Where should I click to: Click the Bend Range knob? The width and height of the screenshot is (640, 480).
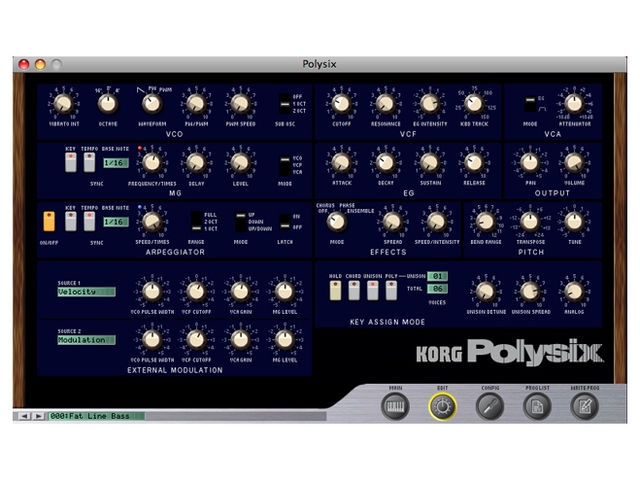(486, 222)
